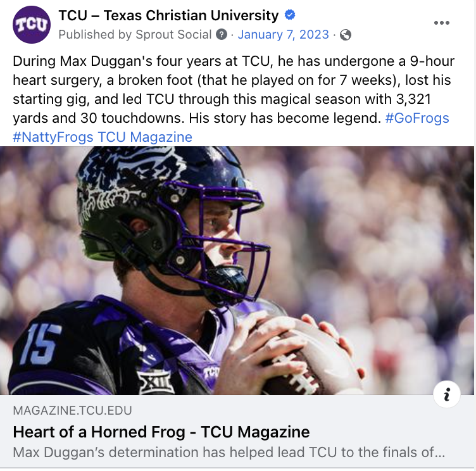Screen dimensions: 476x471
Task: Open the three-dot post options menu
Action: 441,23
